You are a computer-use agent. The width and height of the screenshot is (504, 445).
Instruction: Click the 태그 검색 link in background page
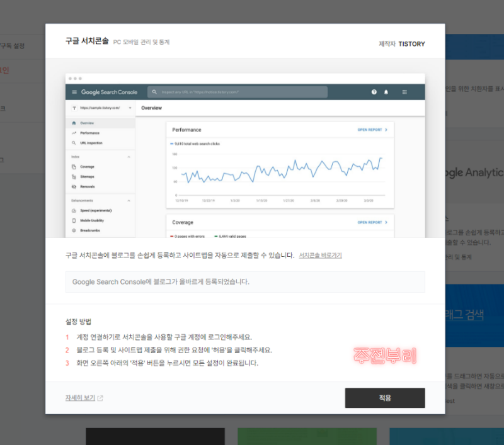[x=464, y=315]
